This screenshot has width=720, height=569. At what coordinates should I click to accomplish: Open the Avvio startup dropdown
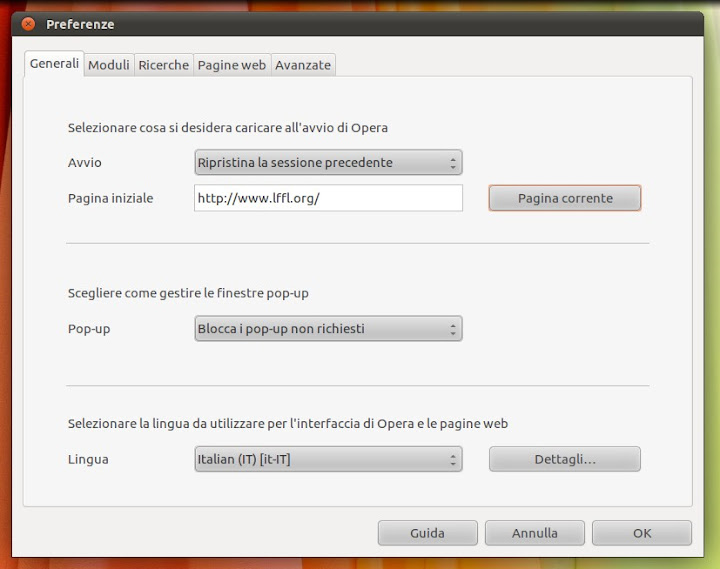pos(328,163)
